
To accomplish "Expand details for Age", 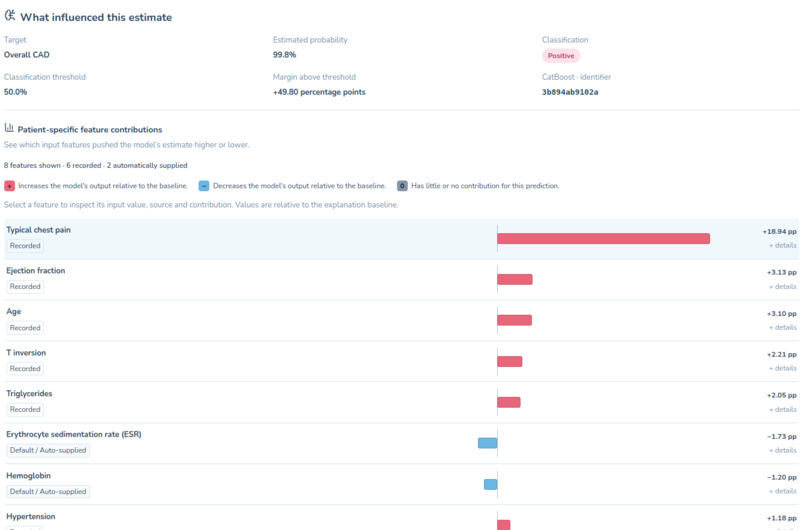I will (x=783, y=327).
